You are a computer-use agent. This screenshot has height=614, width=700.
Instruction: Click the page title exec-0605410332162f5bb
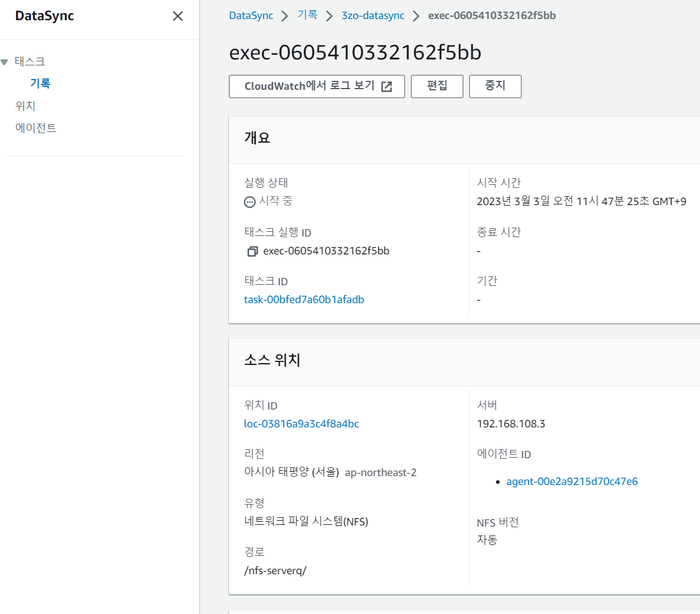coord(355,53)
